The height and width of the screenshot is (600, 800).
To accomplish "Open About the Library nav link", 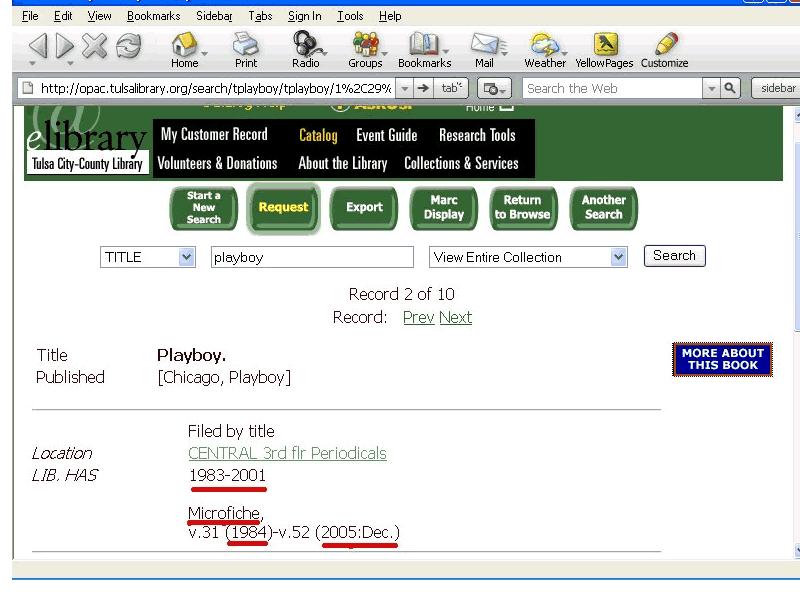I will click(343, 163).
